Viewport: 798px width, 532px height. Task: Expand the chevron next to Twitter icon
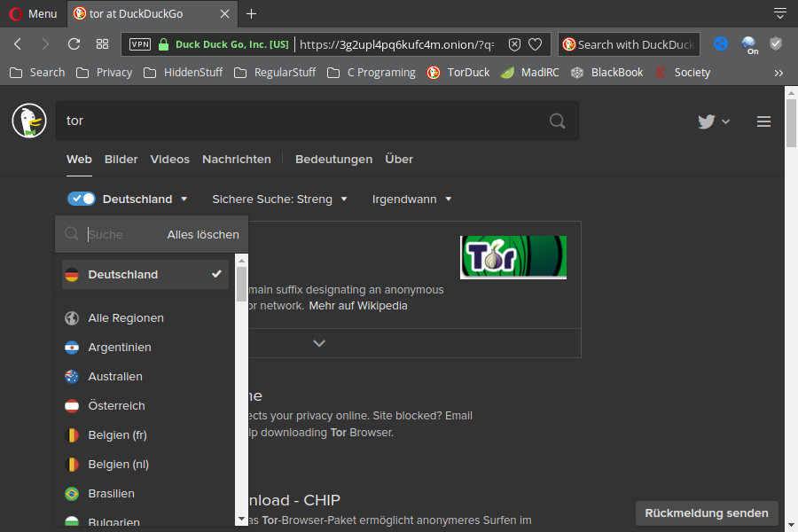point(725,121)
